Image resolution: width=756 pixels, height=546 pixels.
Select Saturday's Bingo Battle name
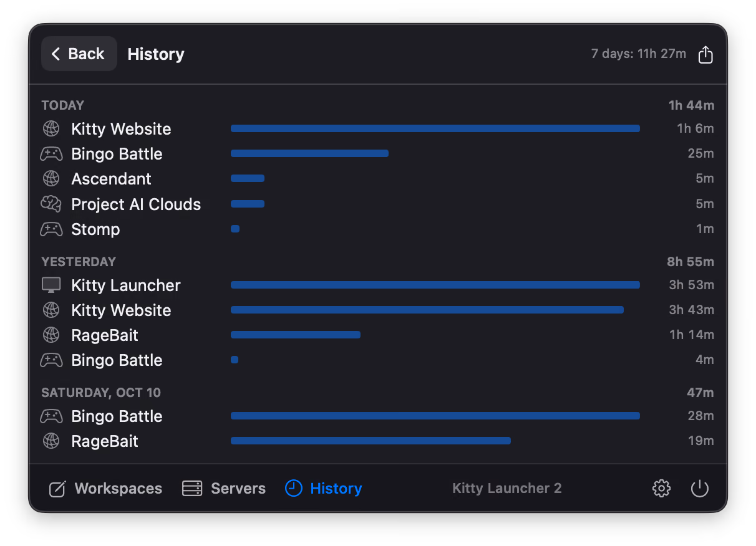pos(117,416)
